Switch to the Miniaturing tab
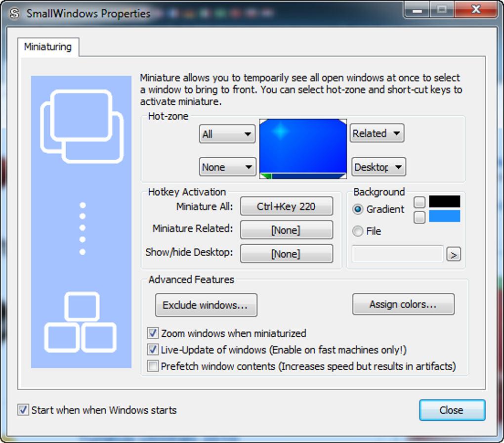The image size is (504, 443). [49, 47]
